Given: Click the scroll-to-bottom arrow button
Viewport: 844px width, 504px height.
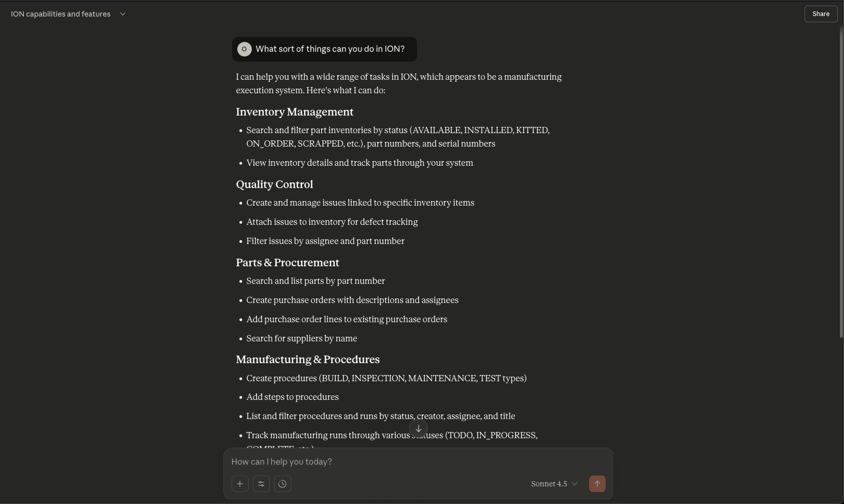Looking at the screenshot, I should 419,428.
